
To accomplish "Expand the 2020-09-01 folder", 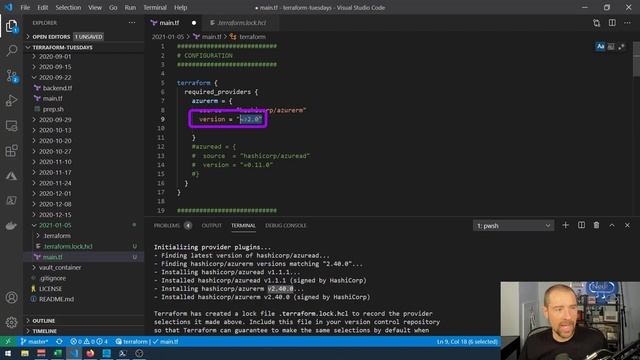I will (x=84, y=56).
